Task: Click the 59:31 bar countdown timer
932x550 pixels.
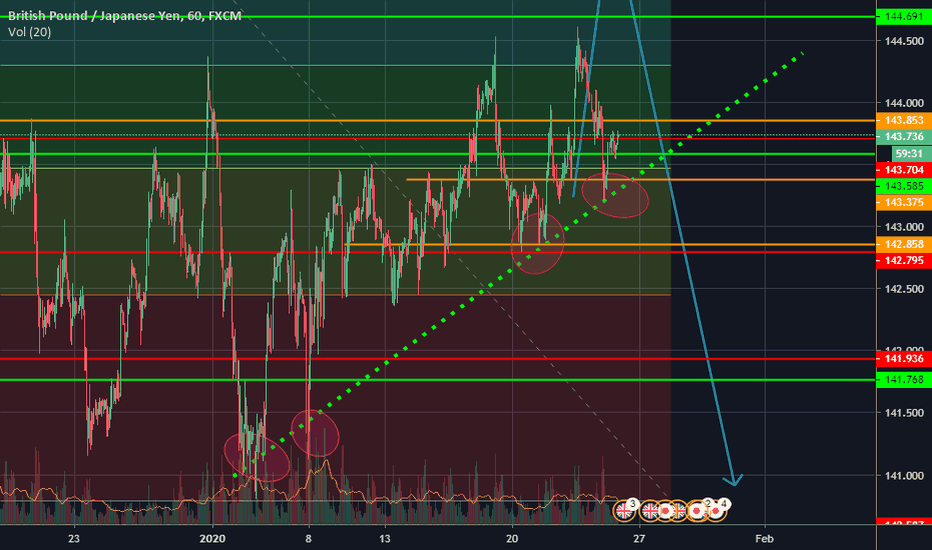Action: point(903,154)
